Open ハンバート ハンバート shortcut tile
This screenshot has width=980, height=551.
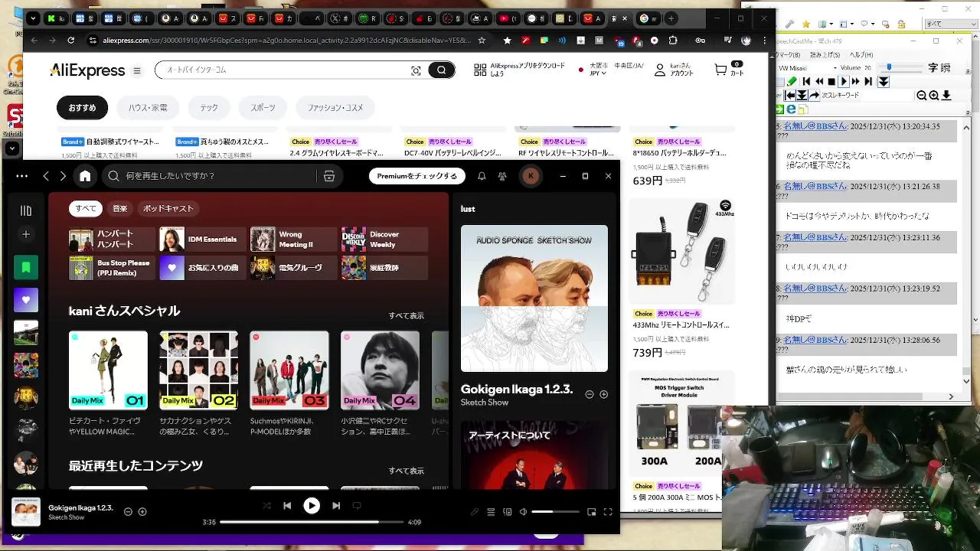tap(111, 240)
